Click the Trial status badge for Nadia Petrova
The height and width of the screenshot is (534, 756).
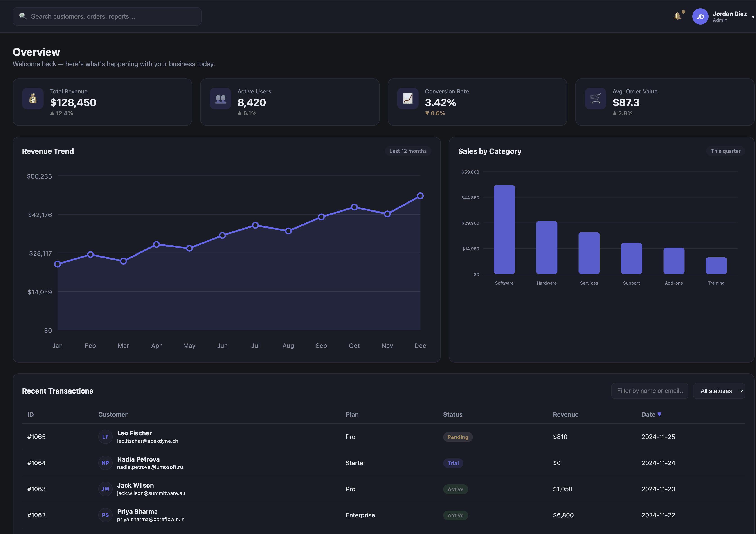tap(453, 463)
